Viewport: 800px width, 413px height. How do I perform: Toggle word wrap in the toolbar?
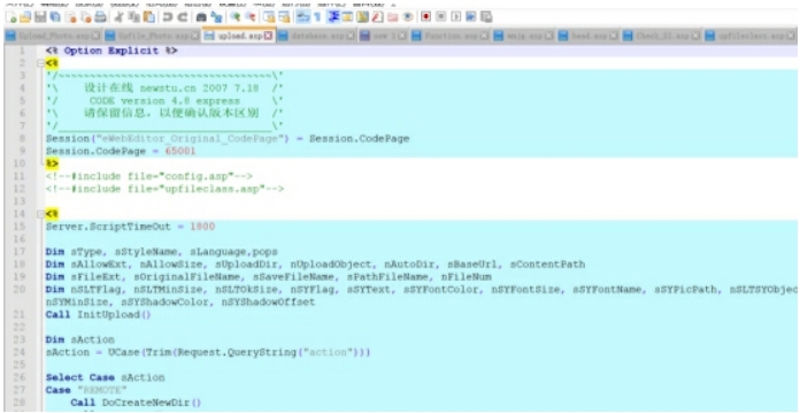pos(303,17)
